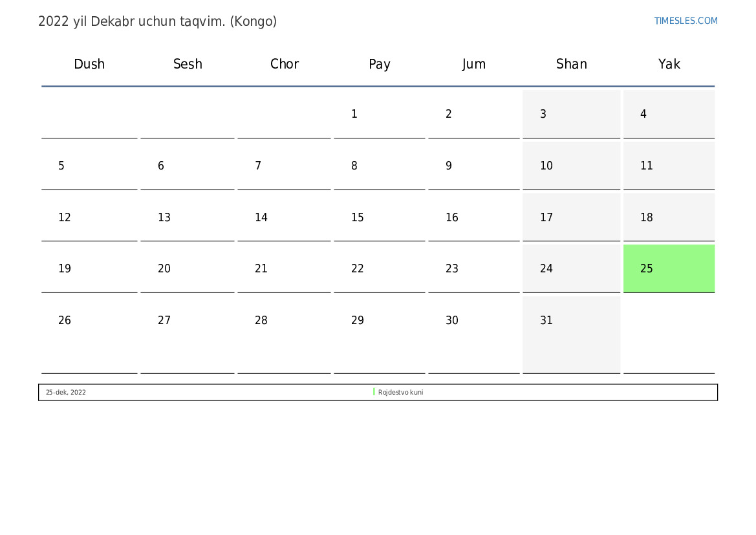Click the Shan column header
Viewport: 756px width, 535px height.
[572, 64]
